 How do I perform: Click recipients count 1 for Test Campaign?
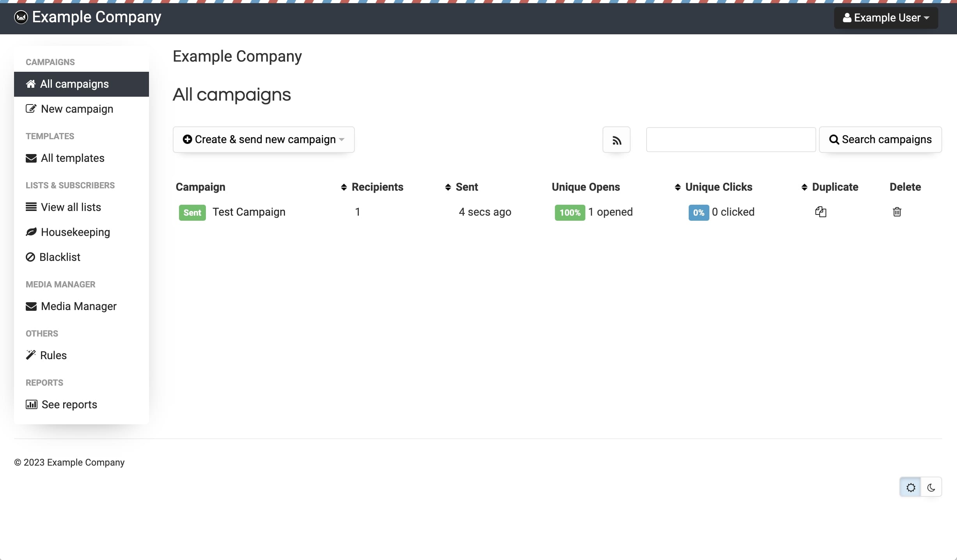point(358,212)
